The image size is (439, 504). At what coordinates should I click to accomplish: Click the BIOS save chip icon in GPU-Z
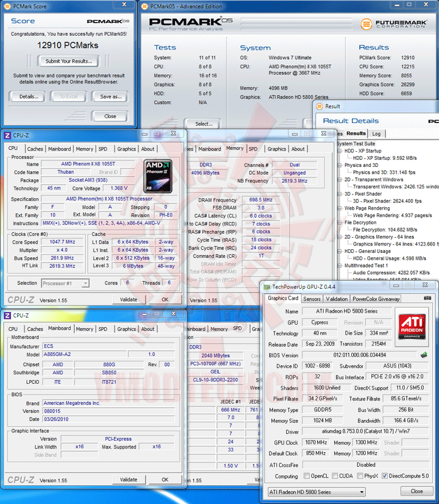click(424, 355)
